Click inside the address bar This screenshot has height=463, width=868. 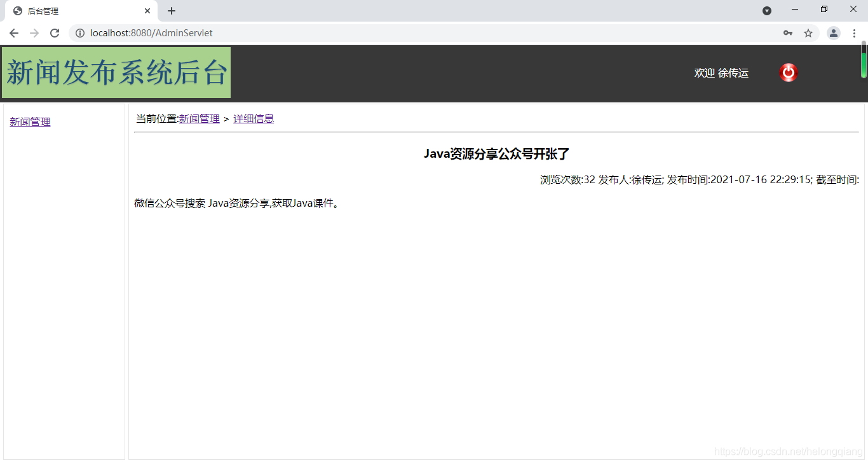pyautogui.click(x=254, y=32)
